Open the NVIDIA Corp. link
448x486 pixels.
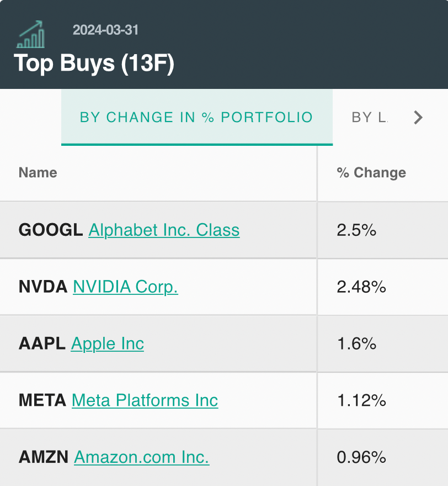tap(125, 287)
